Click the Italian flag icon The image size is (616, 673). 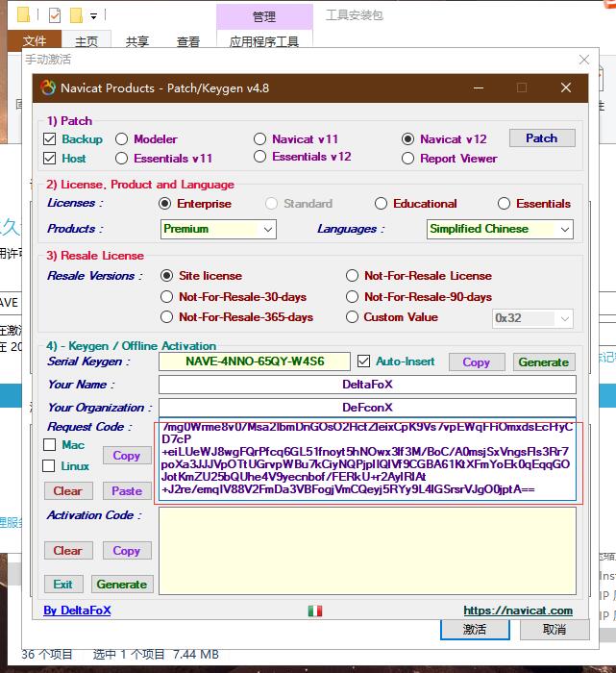[x=315, y=611]
